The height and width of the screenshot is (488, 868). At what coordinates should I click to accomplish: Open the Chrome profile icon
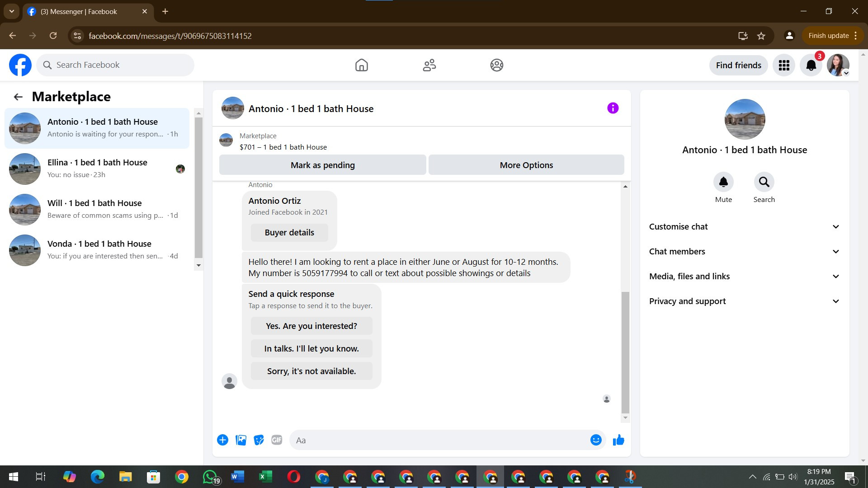pyautogui.click(x=789, y=36)
